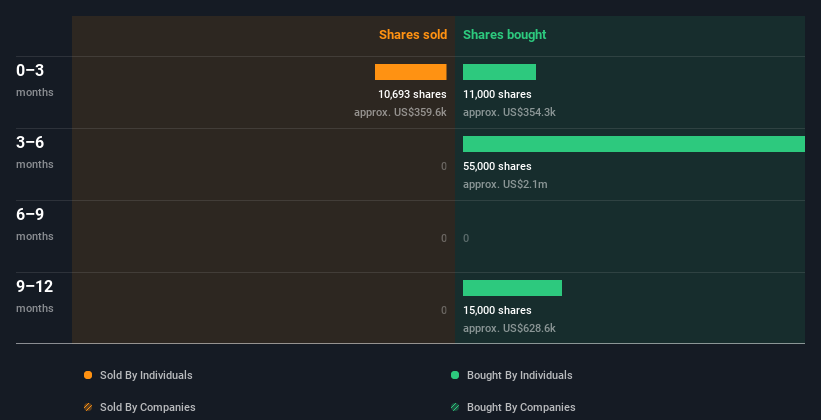This screenshot has height=420, width=821.
Task: Click the green 3–6 months shares bought bar
Action: (634, 144)
